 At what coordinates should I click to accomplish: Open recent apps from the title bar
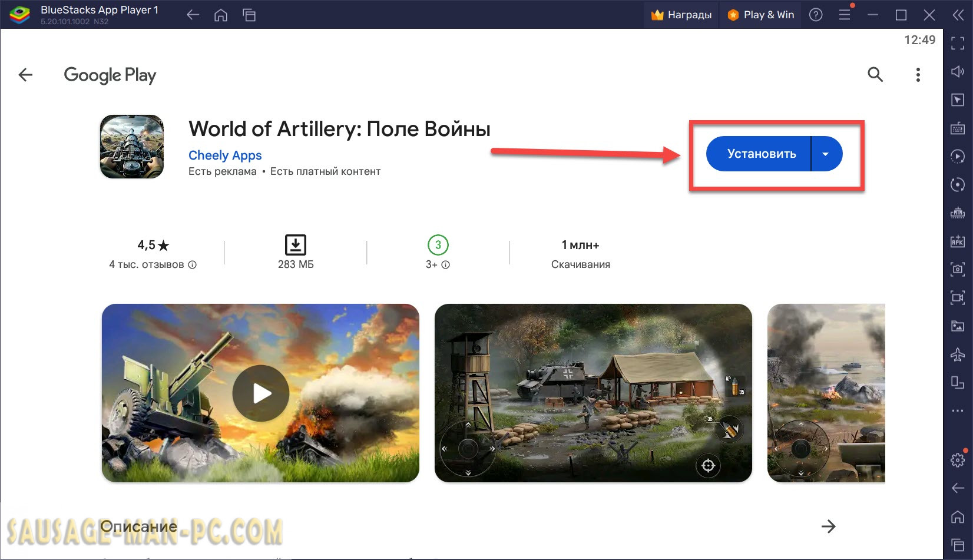[249, 15]
